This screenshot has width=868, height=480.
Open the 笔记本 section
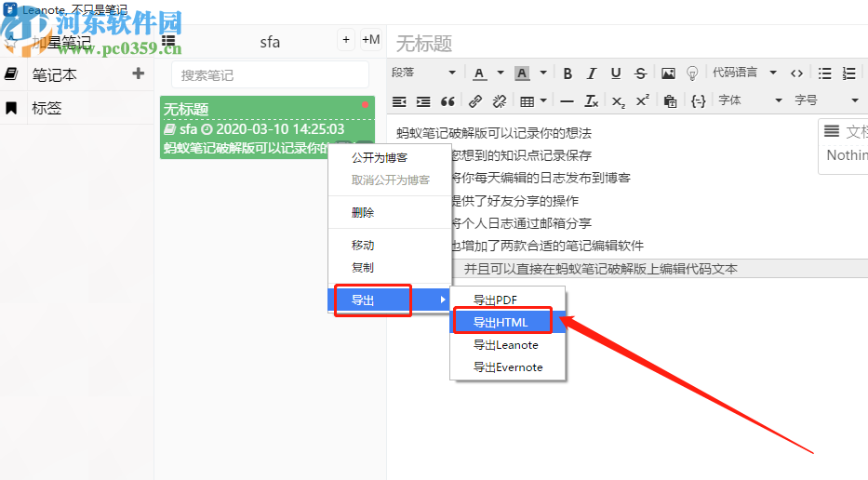[54, 74]
